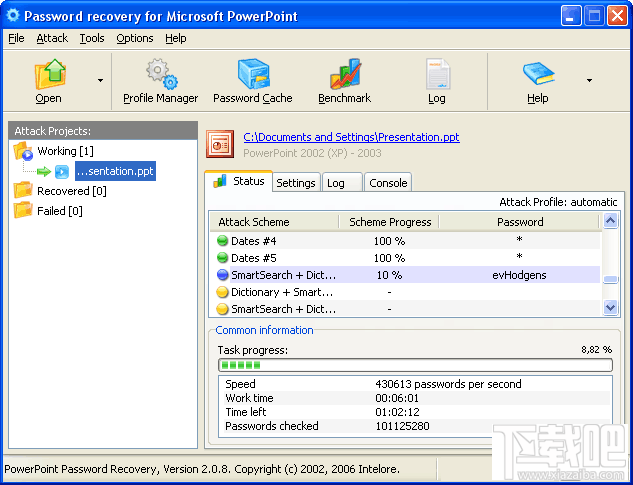Click the Work time value 00:06:01
633x485 pixels.
(397, 398)
